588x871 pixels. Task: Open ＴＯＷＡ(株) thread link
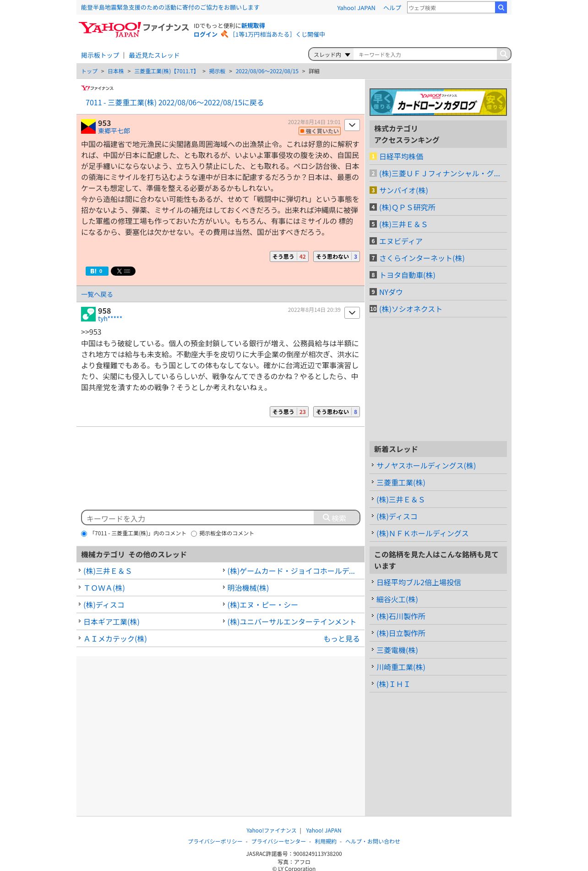pyautogui.click(x=104, y=588)
